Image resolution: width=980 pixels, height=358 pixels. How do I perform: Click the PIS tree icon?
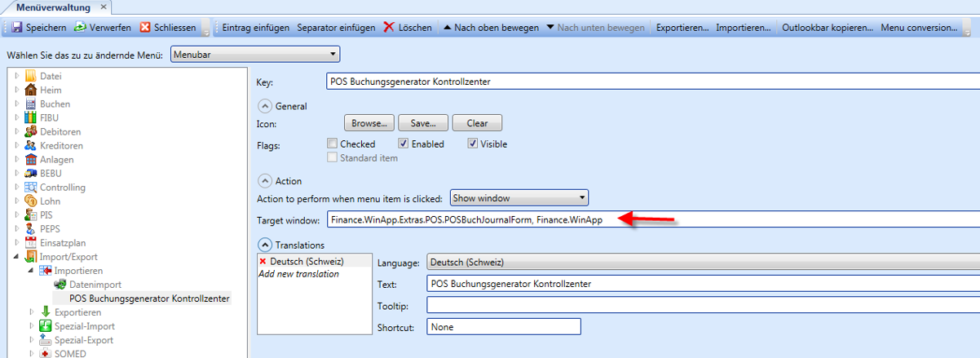tap(31, 214)
